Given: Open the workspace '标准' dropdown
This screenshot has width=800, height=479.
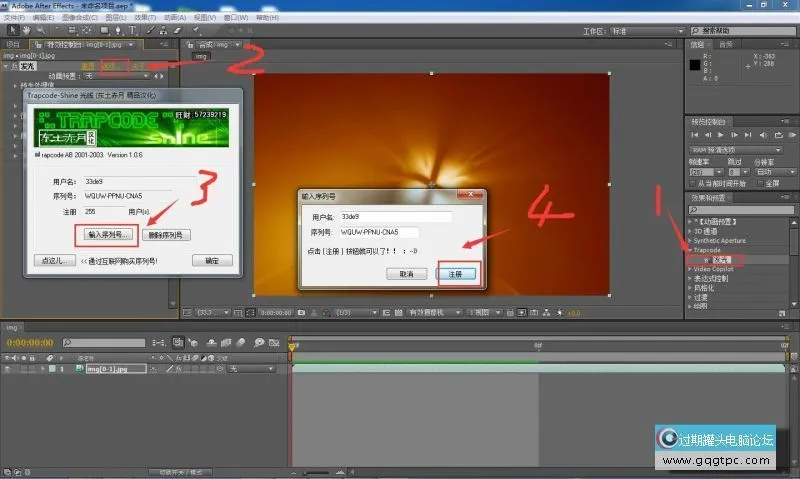Looking at the screenshot, I should pos(647,31).
